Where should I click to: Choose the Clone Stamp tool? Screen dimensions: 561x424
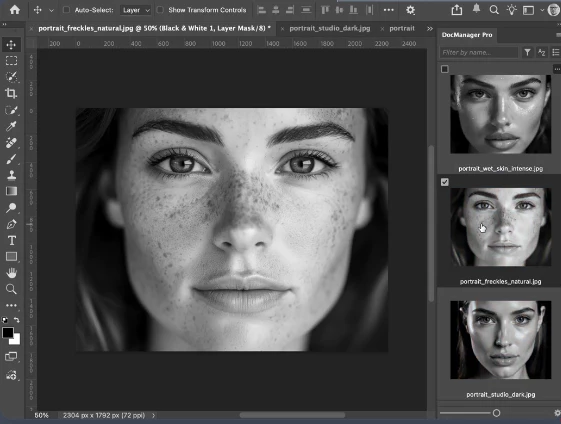coord(11,175)
